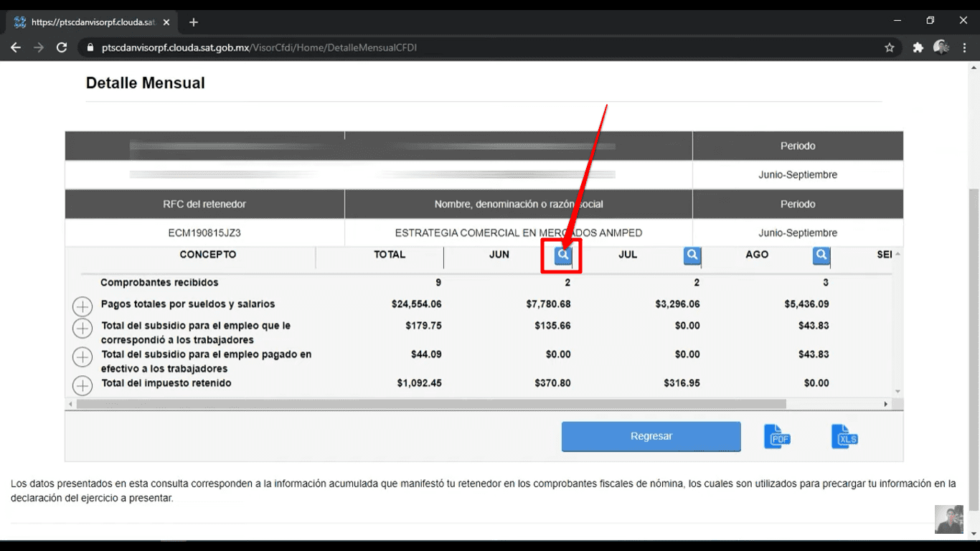Image resolution: width=980 pixels, height=551 pixels.
Task: Close the ptscdanvisorpf tab
Action: (x=166, y=22)
